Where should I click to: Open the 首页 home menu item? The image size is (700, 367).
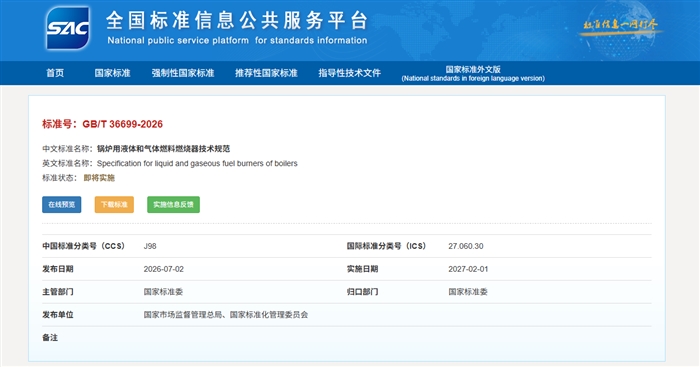point(55,73)
